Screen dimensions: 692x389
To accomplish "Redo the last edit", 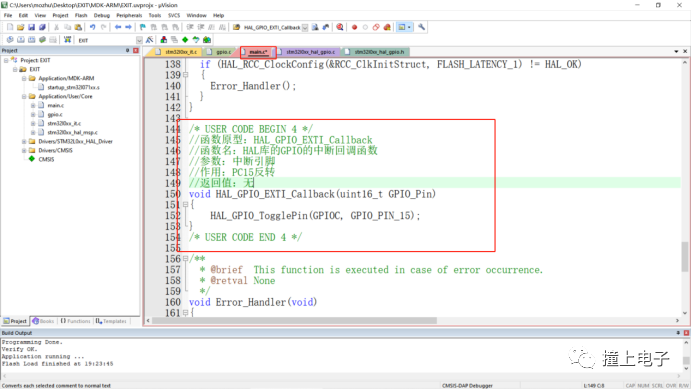I will pos(104,27).
